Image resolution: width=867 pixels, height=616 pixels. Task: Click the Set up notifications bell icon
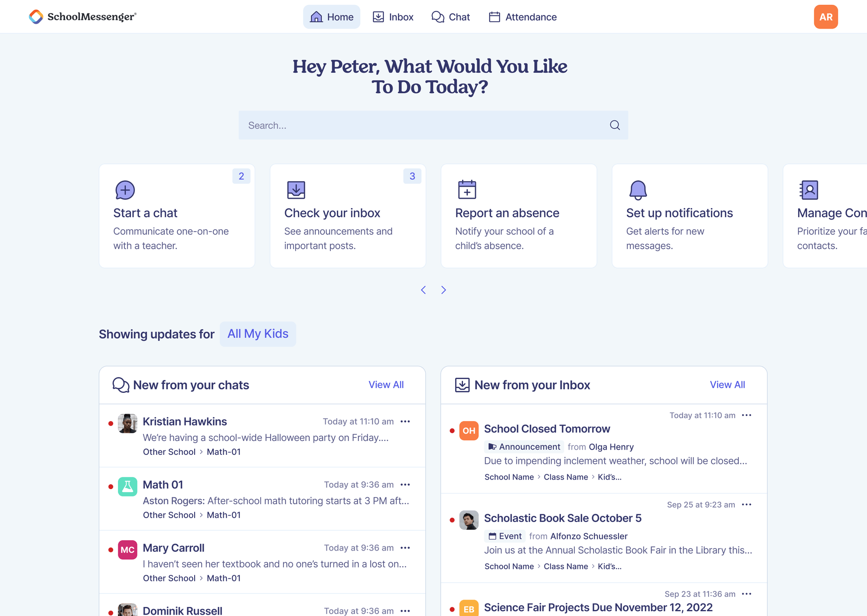click(x=637, y=190)
